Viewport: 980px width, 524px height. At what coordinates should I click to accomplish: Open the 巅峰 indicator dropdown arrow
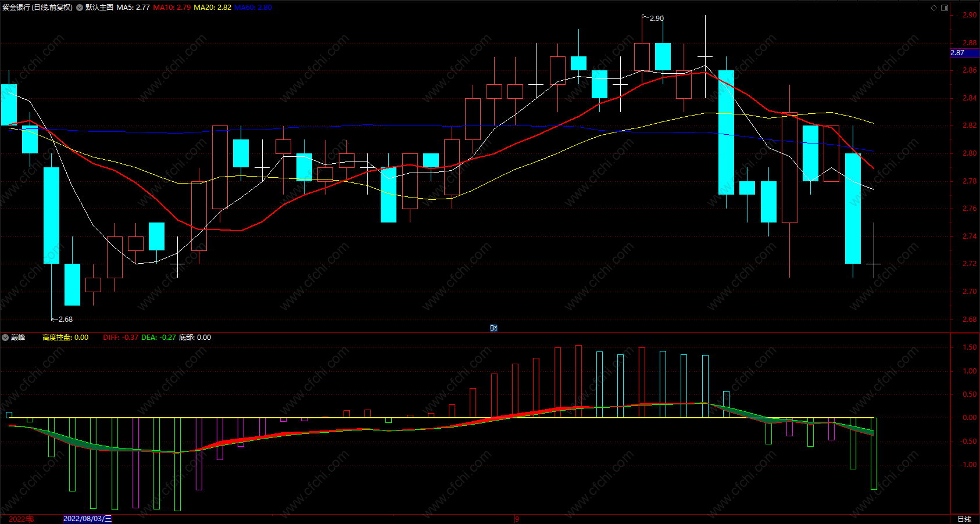tap(5, 338)
